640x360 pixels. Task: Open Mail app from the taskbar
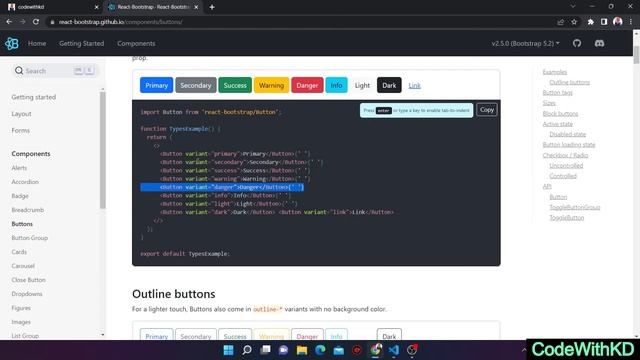339,350
